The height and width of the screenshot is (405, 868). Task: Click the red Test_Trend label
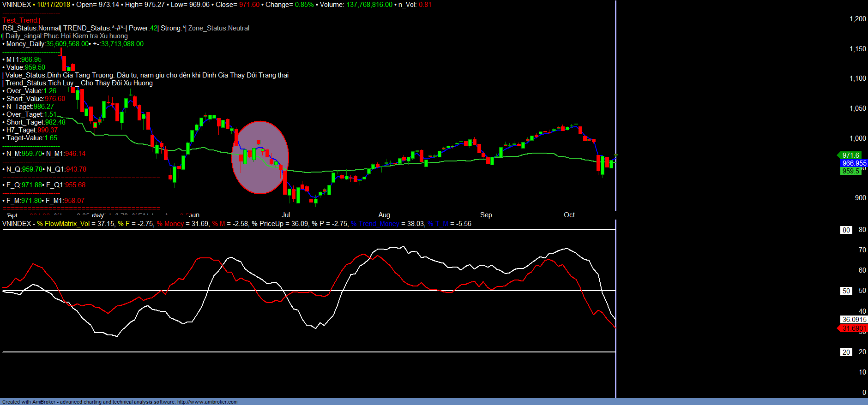20,20
